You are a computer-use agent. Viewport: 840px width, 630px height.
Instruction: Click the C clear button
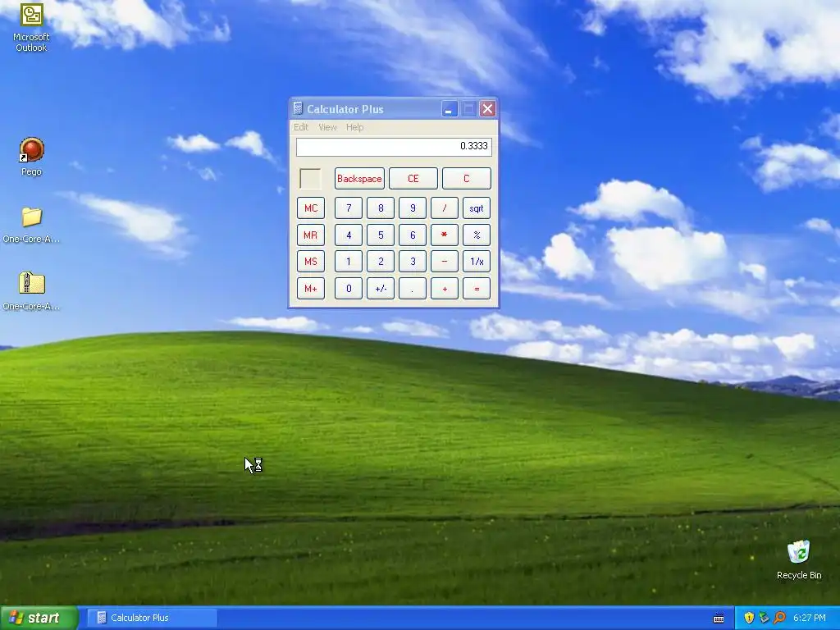(x=467, y=178)
